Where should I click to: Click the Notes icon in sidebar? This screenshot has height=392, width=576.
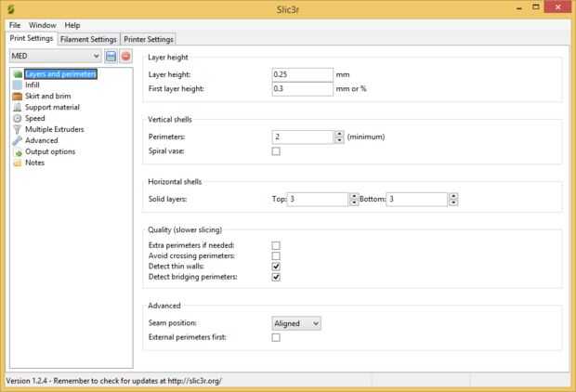(18, 163)
